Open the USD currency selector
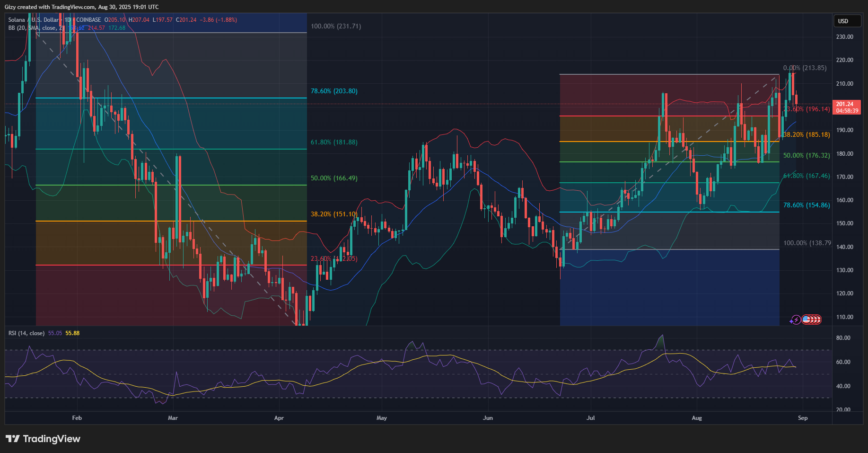868x453 pixels. pos(847,21)
